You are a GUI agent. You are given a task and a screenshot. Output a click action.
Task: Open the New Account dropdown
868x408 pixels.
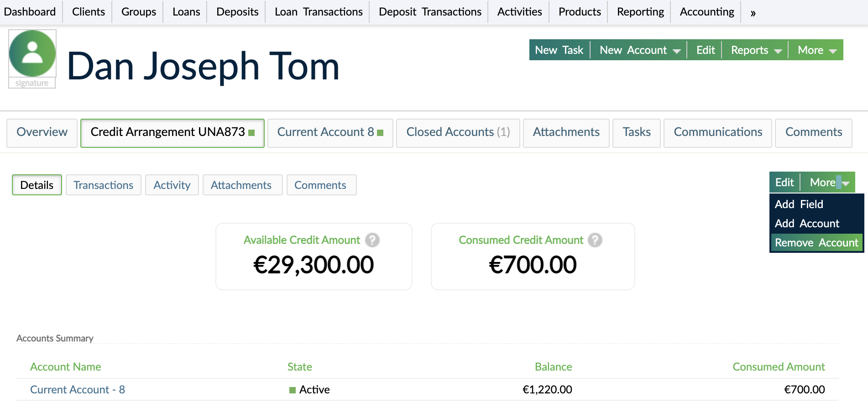pos(638,50)
